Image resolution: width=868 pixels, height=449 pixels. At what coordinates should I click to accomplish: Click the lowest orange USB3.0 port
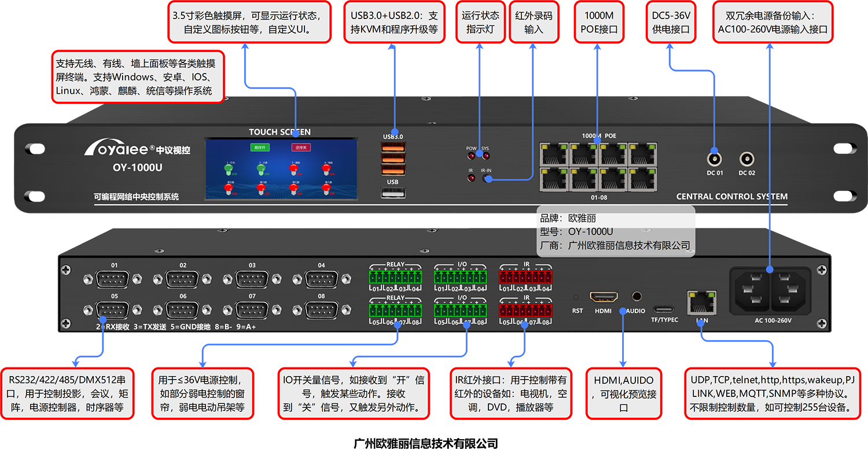392,170
